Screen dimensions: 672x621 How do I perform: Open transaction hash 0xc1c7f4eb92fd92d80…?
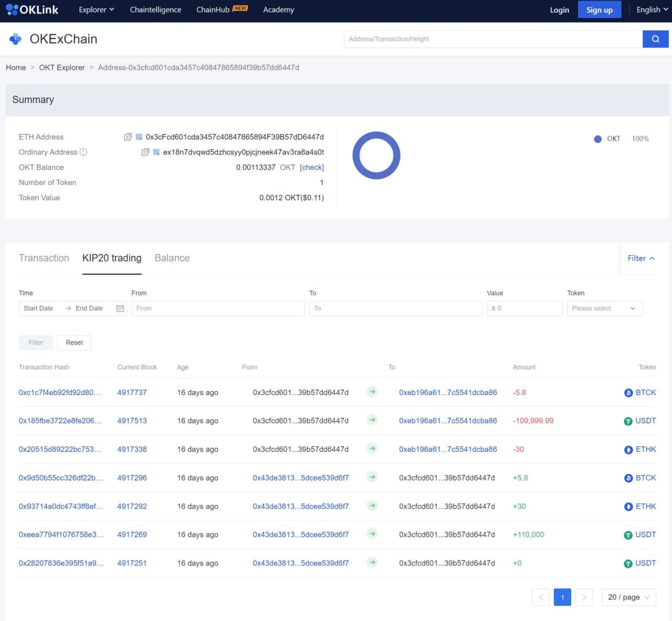point(60,392)
